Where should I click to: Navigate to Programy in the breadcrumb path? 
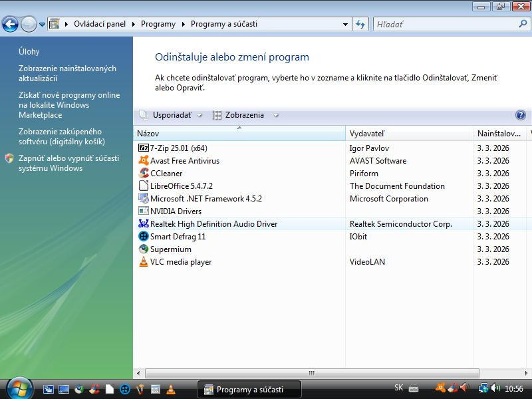158,24
